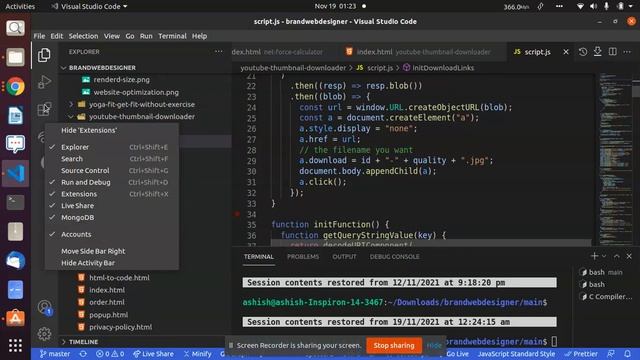Viewport: 640px width, 360px height.
Task: Open editor more actions ellipsis
Action: (x=627, y=52)
